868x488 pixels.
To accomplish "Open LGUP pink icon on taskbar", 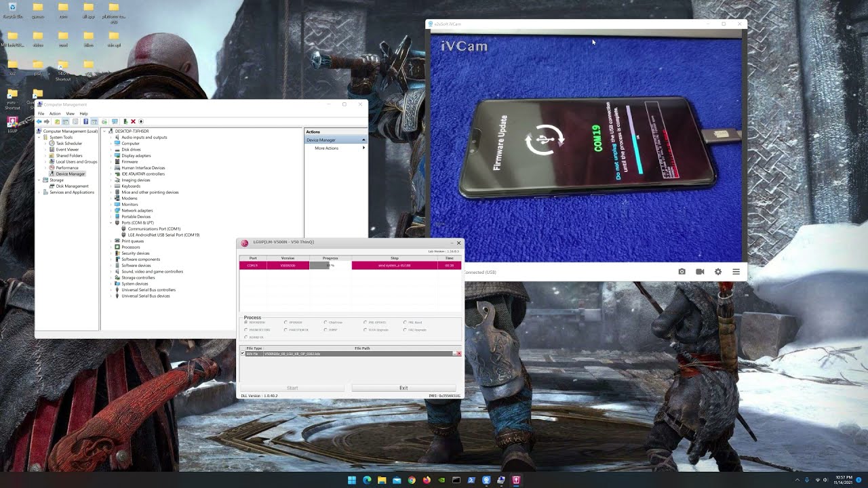I will [516, 480].
